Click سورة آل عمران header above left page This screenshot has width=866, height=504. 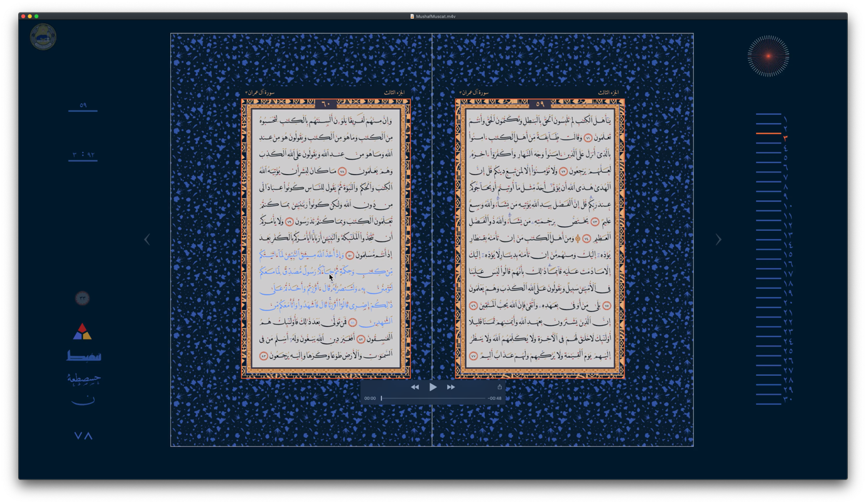260,93
